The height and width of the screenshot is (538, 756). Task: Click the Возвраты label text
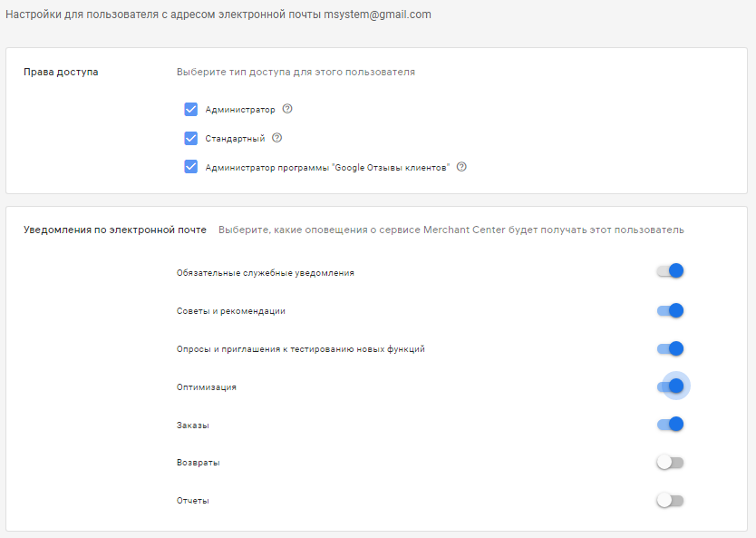tap(199, 463)
